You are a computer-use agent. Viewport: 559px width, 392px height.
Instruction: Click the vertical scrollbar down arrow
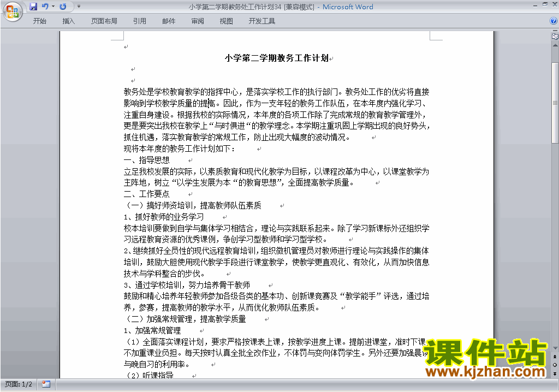(555, 348)
